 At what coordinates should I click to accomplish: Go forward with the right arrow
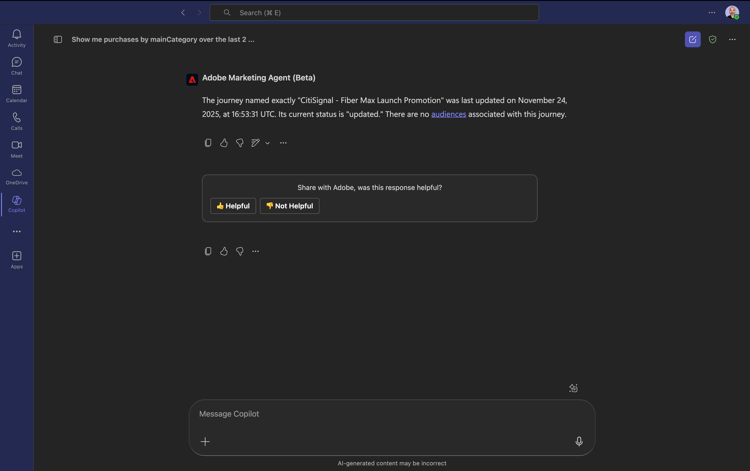coord(199,12)
